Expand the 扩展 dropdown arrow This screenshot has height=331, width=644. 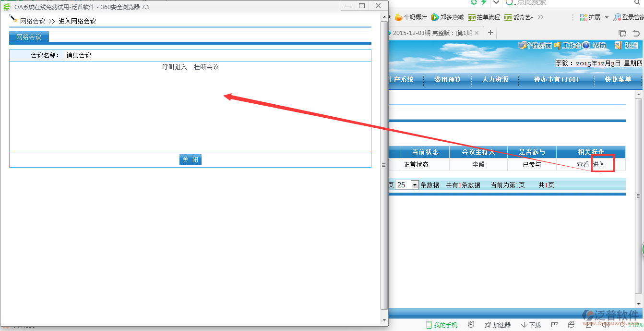pyautogui.click(x=607, y=17)
